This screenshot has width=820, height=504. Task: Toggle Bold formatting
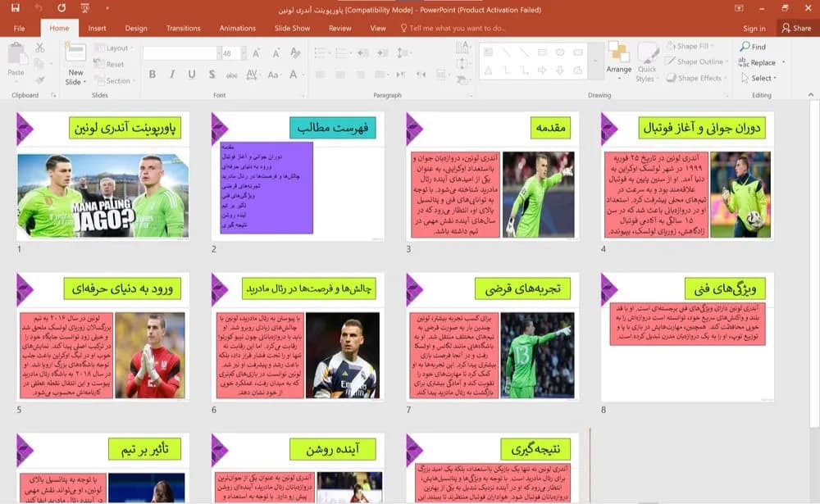point(153,75)
